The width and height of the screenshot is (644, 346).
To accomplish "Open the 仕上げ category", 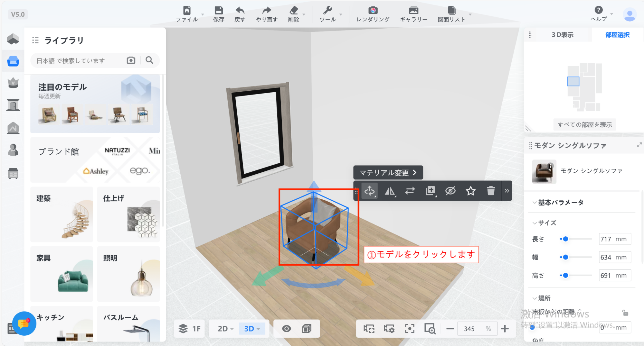I will tap(128, 214).
